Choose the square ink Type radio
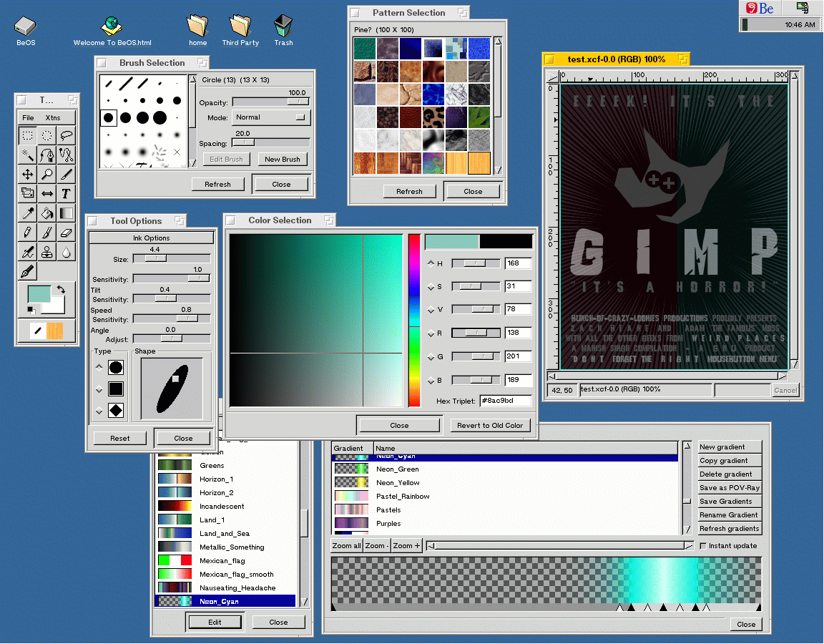The image size is (824, 644). click(99, 389)
